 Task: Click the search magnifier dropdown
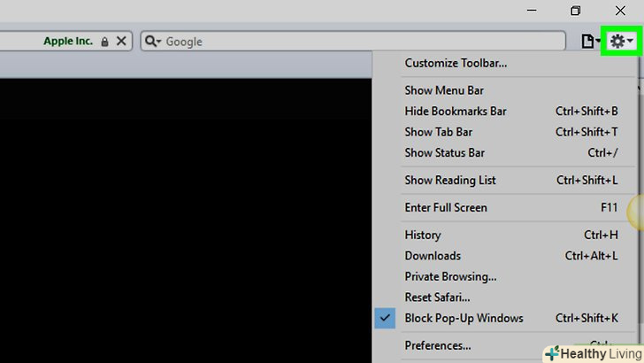153,41
